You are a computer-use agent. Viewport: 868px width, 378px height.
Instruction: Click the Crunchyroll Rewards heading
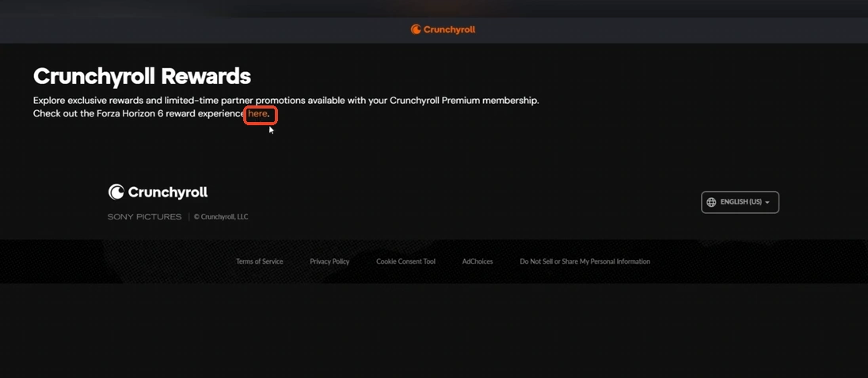[143, 76]
